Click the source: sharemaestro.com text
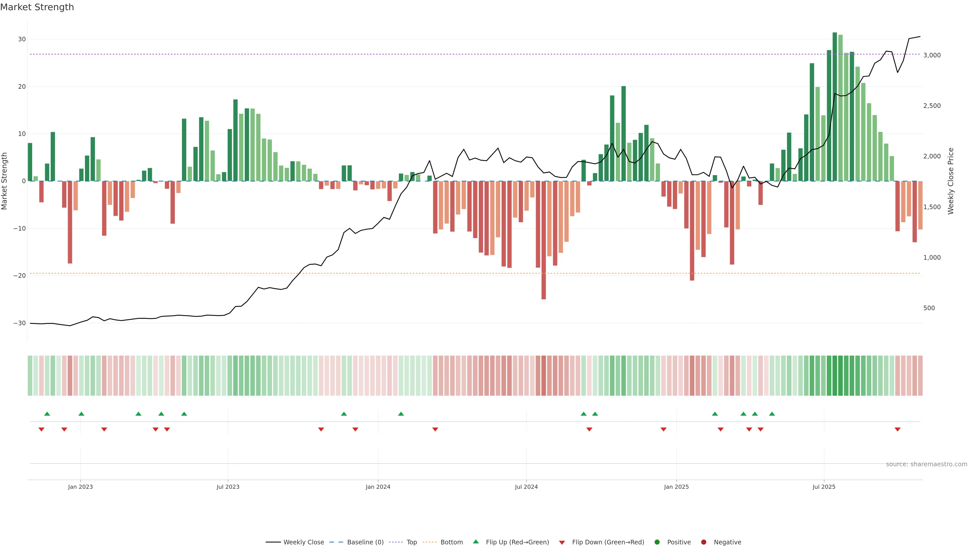This screenshot has width=980, height=551. pos(926,464)
